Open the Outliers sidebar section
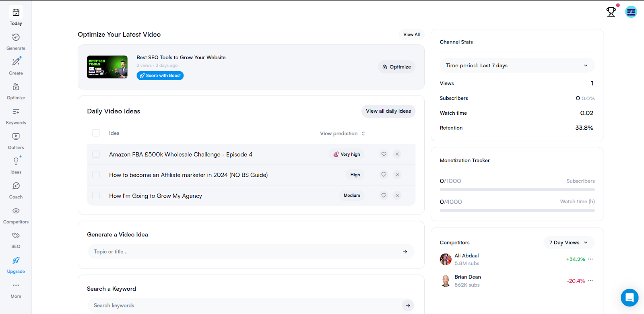Image resolution: width=644 pixels, height=314 pixels. tap(16, 141)
